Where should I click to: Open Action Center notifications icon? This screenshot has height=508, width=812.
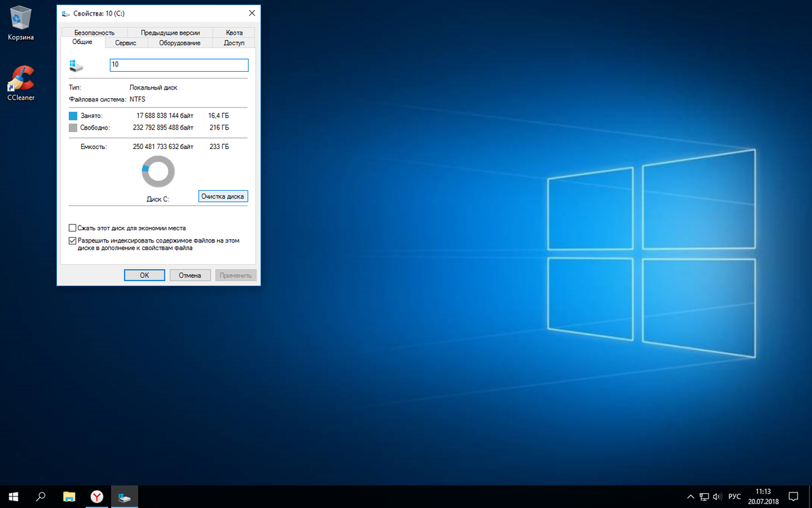pos(794,497)
